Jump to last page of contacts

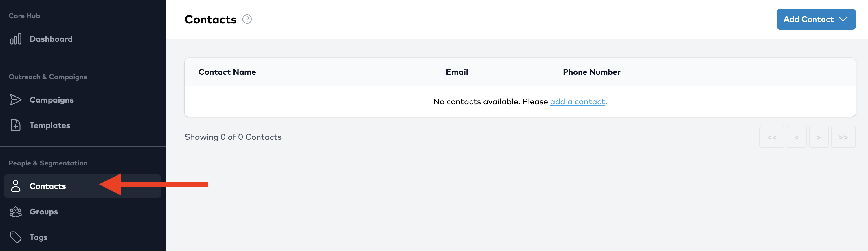[x=843, y=137]
